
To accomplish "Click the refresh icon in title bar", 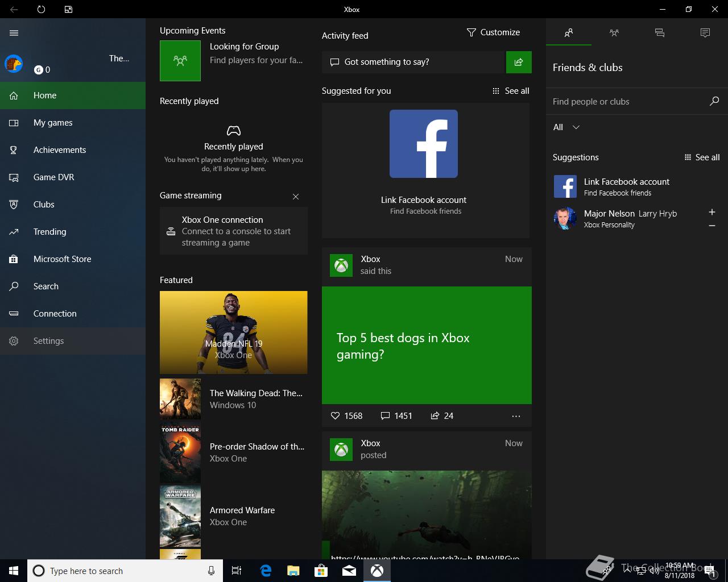I will [x=41, y=9].
